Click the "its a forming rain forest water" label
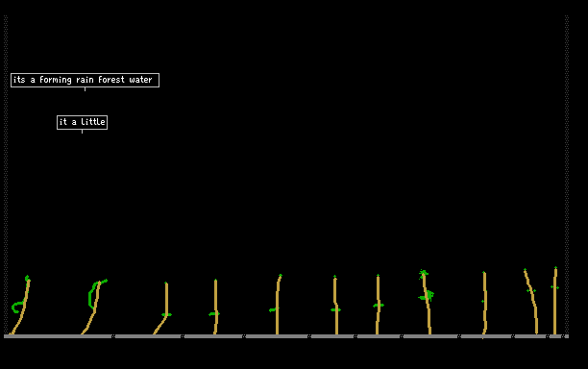Image resolution: width=588 pixels, height=369 pixels. tap(85, 80)
